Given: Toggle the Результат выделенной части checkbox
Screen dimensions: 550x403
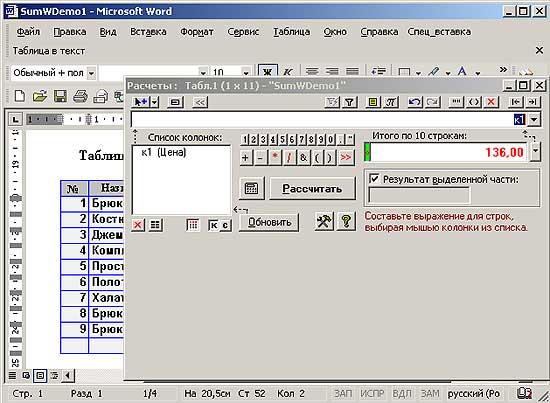Looking at the screenshot, I should click(x=374, y=179).
